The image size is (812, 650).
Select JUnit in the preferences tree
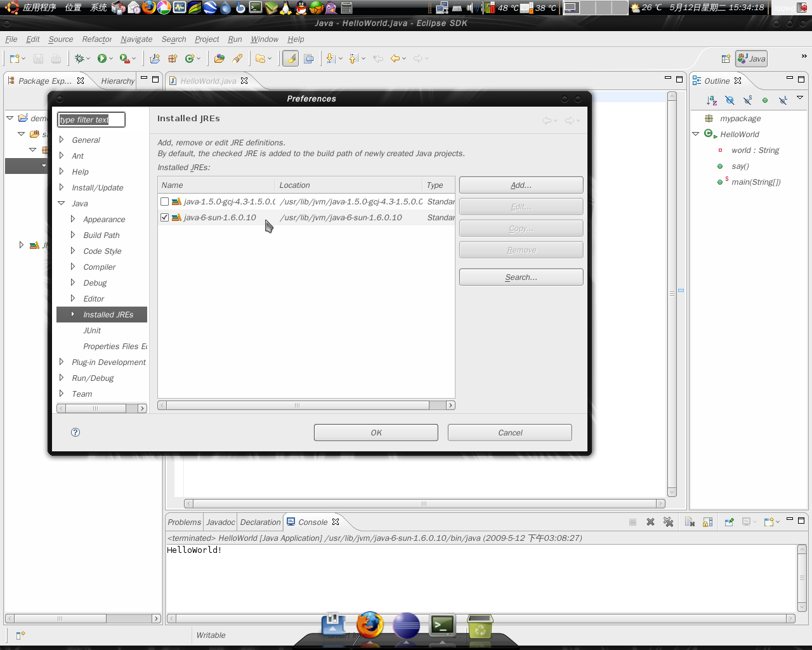click(92, 331)
